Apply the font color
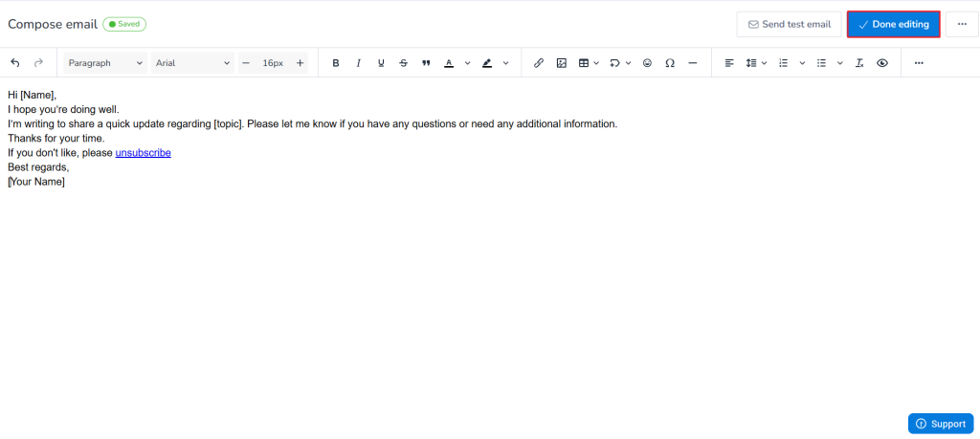 pos(448,63)
